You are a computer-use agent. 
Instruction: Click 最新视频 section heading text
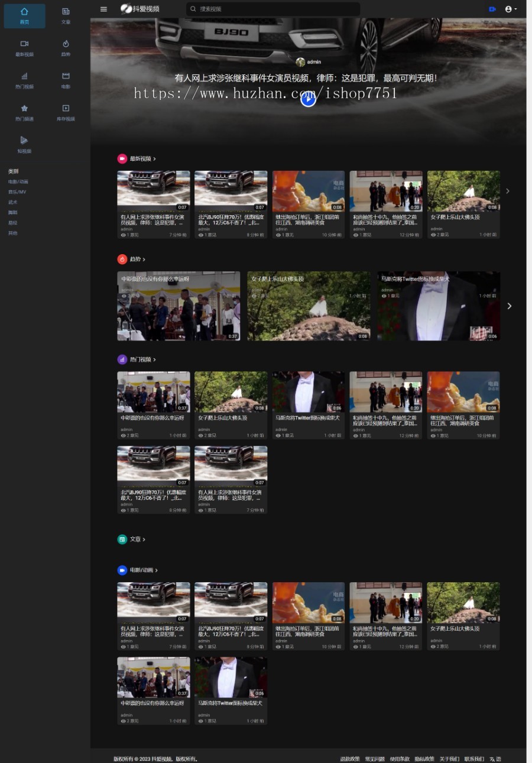point(141,159)
